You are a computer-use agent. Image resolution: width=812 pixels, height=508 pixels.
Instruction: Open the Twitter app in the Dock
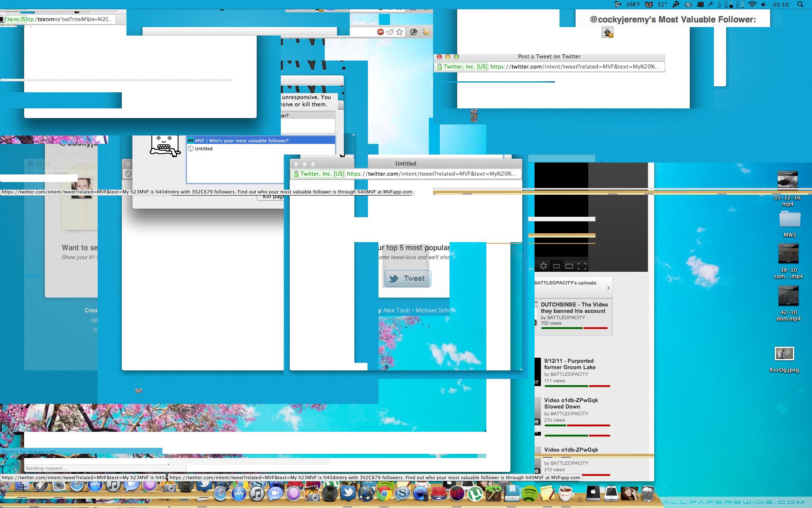[348, 494]
